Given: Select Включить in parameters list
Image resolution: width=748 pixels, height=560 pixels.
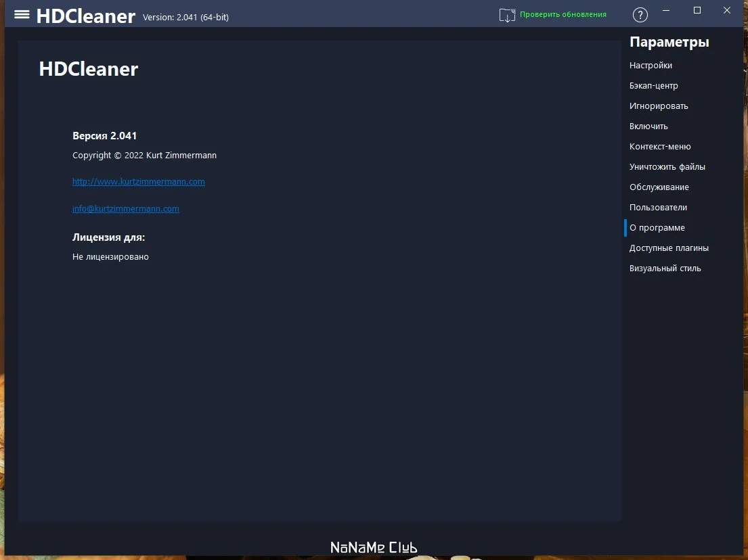Looking at the screenshot, I should point(648,126).
